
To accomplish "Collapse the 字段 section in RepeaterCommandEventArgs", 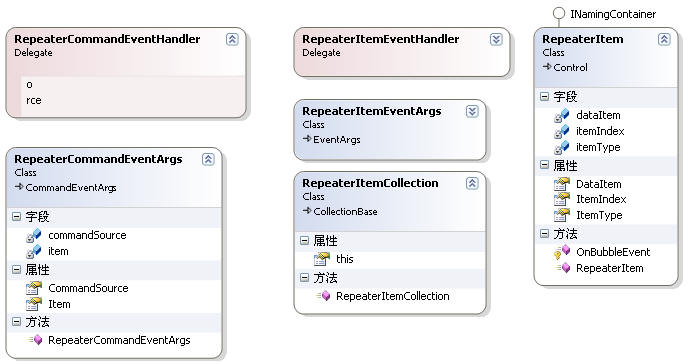I will point(17,216).
